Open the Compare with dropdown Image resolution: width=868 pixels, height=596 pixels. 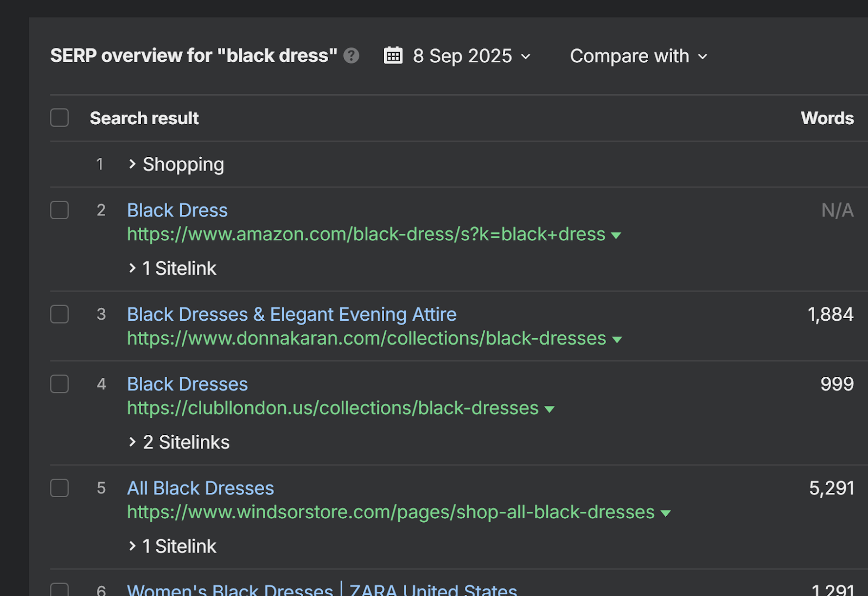pos(639,56)
